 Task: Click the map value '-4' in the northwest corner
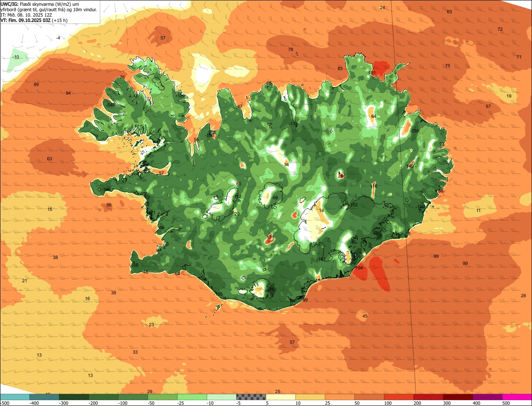(x=58, y=38)
